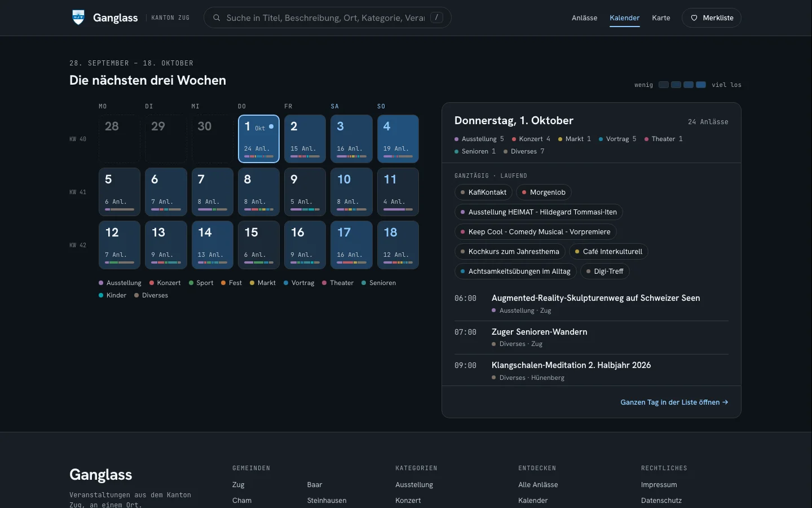Click 'Ganzen Tag in der Liste öffnen' link
The height and width of the screenshot is (508, 812).
tap(674, 402)
